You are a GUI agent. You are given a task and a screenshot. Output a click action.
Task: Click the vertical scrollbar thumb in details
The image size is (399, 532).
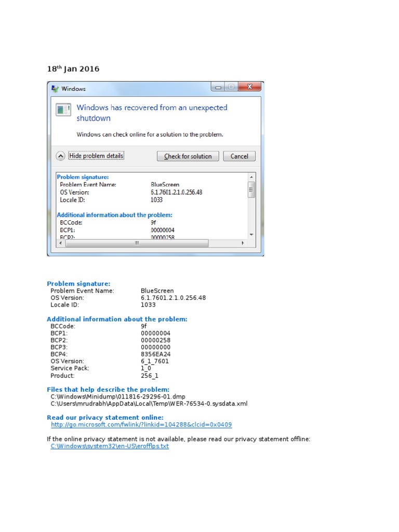click(251, 190)
